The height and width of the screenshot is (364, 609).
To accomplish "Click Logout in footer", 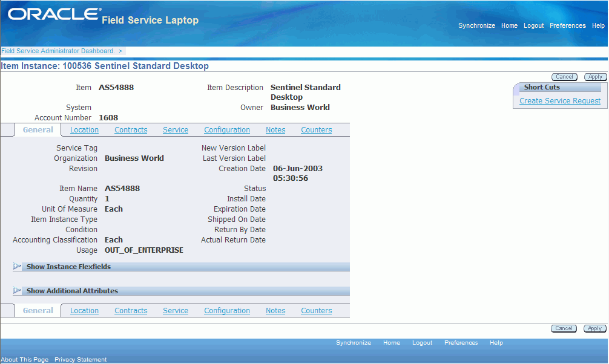I will pyautogui.click(x=422, y=343).
